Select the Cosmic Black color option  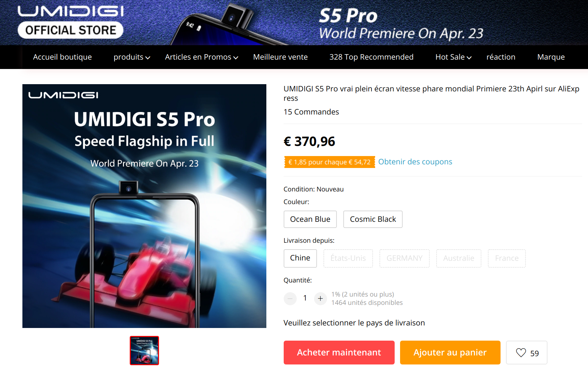tap(373, 219)
